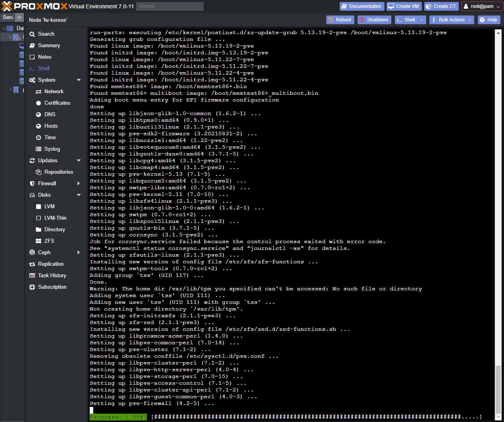Image resolution: width=504 pixels, height=422 pixels.
Task: Click the files icon beside Repositories
Action: (x=38, y=172)
